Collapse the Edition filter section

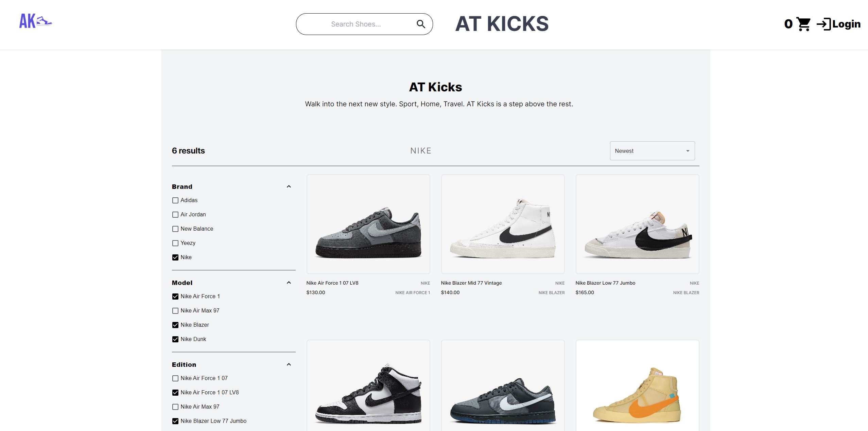289,364
